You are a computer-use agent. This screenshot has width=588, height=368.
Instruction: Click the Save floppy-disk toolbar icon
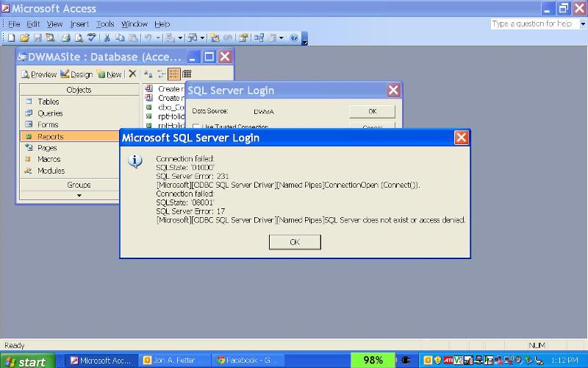[37, 38]
